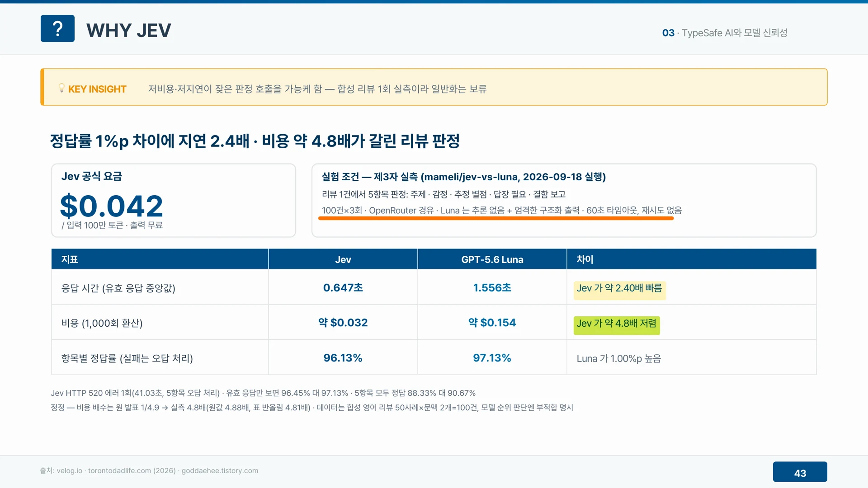Click the '/ 입력 100만 토큰 · 출력 무료' note
Screen dimensions: 868x488
coord(112,225)
